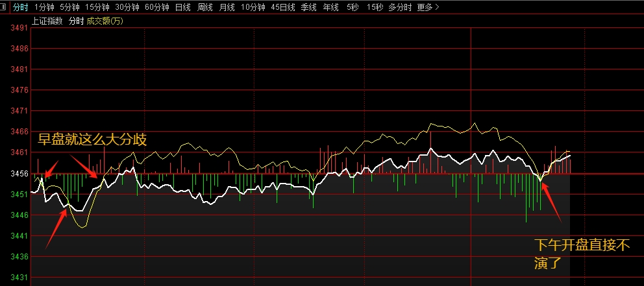The image size is (644, 286).
Task: Click the 3446 price axis label
Action: click(x=19, y=215)
